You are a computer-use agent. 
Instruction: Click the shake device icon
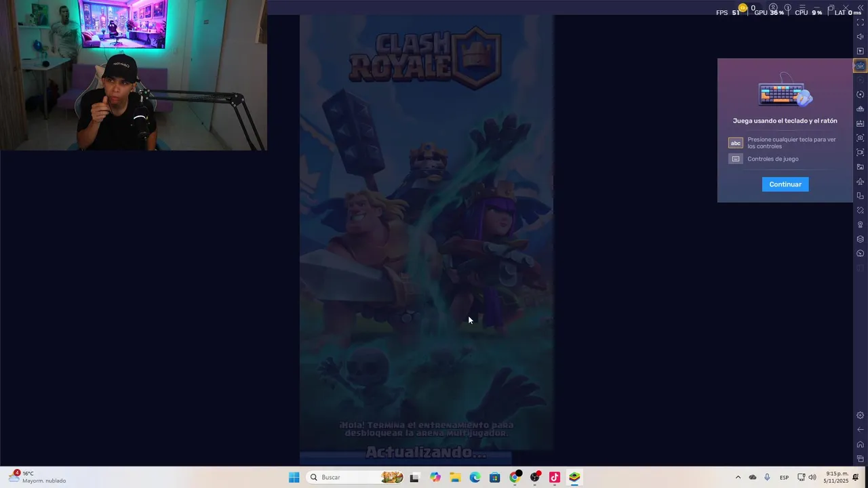coord(860,210)
